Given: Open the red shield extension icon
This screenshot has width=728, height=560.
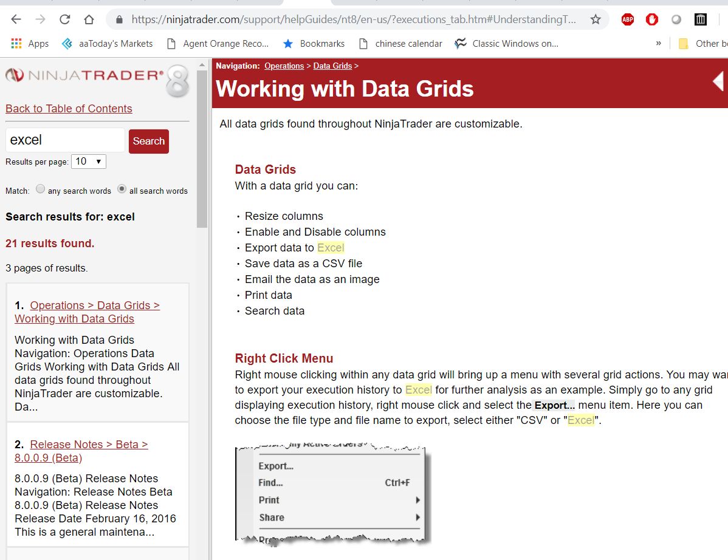Looking at the screenshot, I should pos(652,19).
